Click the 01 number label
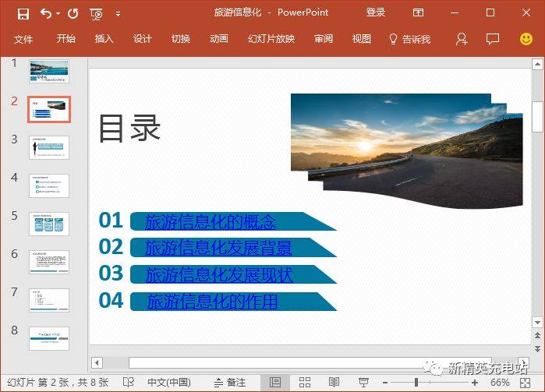Image resolution: width=545 pixels, height=392 pixels. pyautogui.click(x=111, y=221)
